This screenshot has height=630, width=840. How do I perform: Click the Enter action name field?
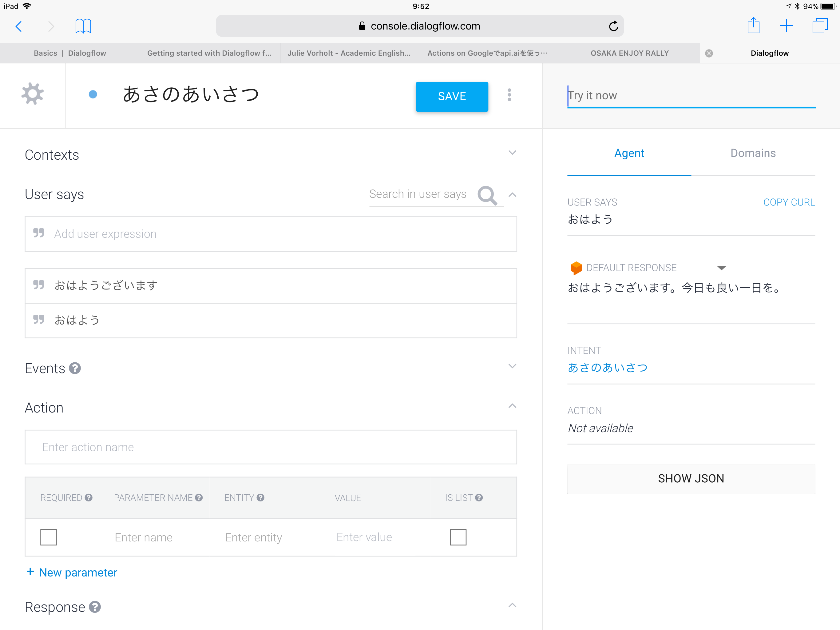pyautogui.click(x=270, y=447)
